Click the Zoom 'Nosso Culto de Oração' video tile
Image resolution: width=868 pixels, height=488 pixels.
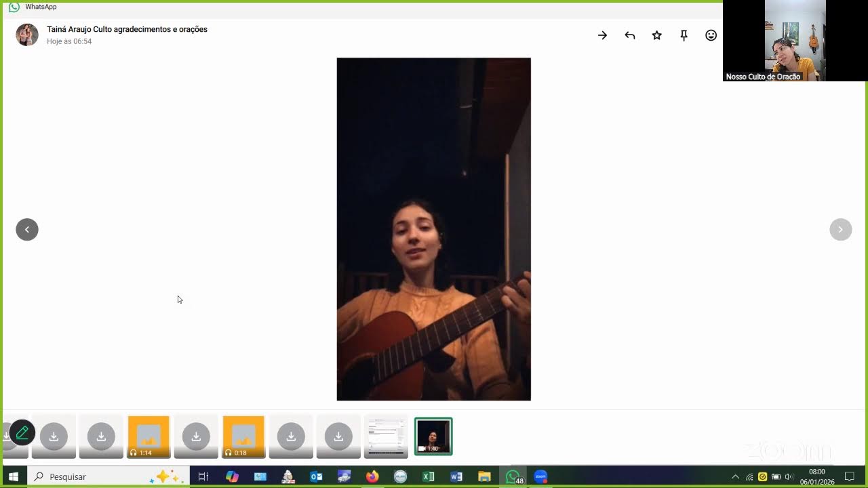795,41
